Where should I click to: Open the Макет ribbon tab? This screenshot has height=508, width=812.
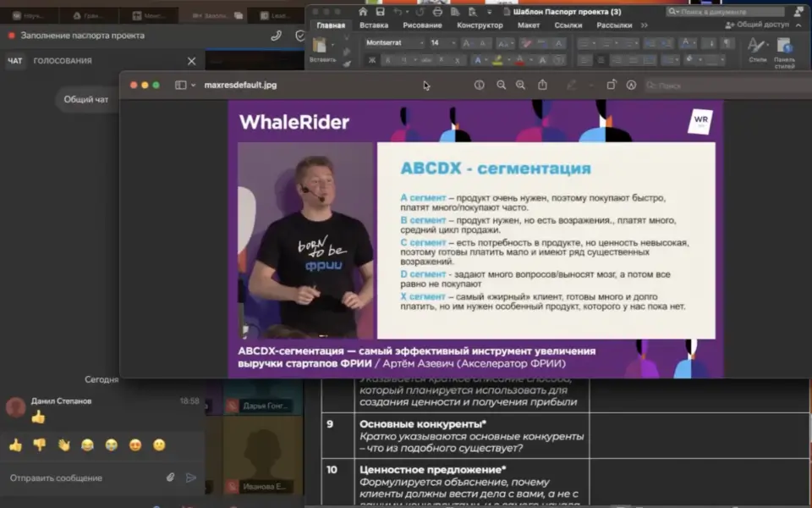[x=529, y=25]
